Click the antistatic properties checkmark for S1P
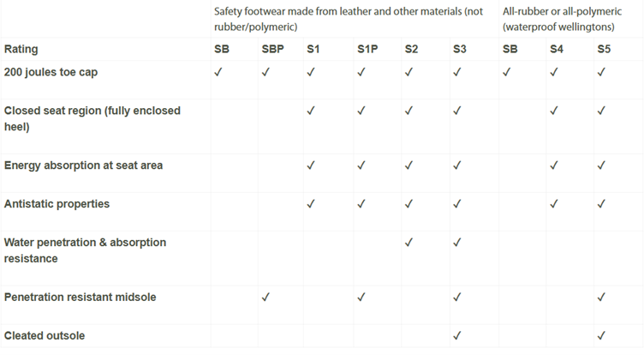644x355 pixels. (361, 204)
